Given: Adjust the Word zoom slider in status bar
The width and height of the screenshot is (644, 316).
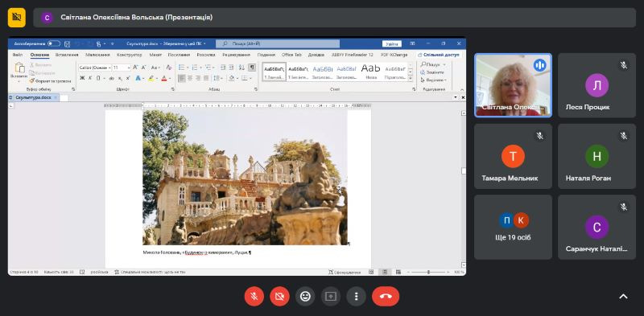Looking at the screenshot, I should [x=428, y=272].
